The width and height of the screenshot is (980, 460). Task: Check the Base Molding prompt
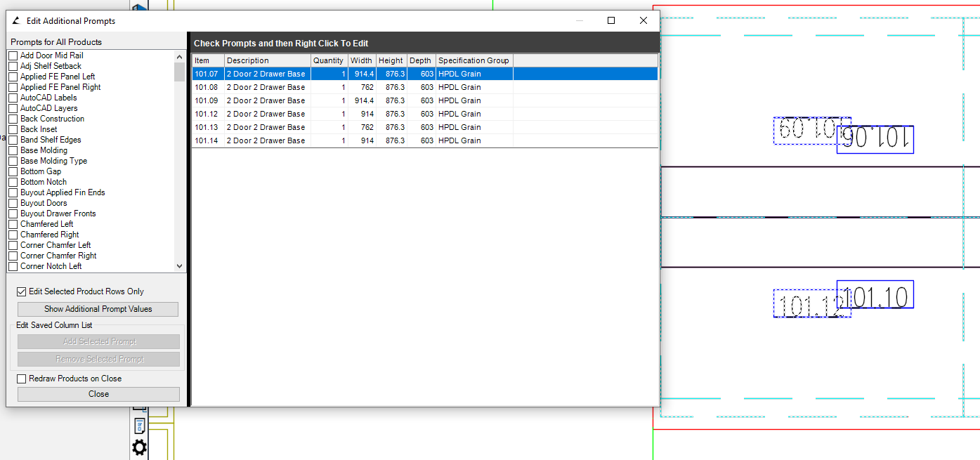point(13,150)
